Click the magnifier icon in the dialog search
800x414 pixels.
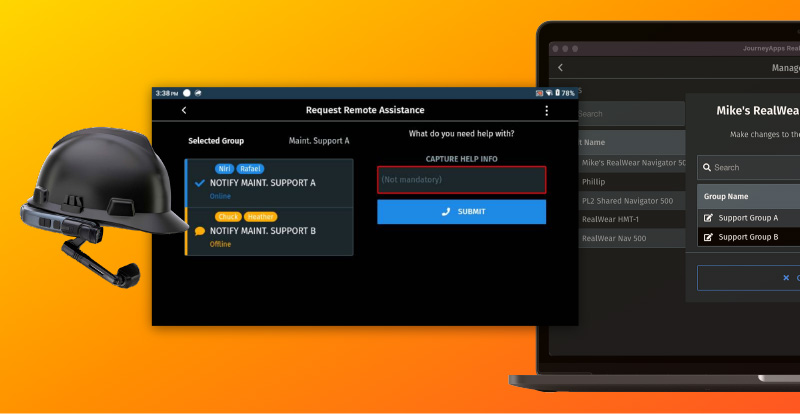(x=707, y=167)
